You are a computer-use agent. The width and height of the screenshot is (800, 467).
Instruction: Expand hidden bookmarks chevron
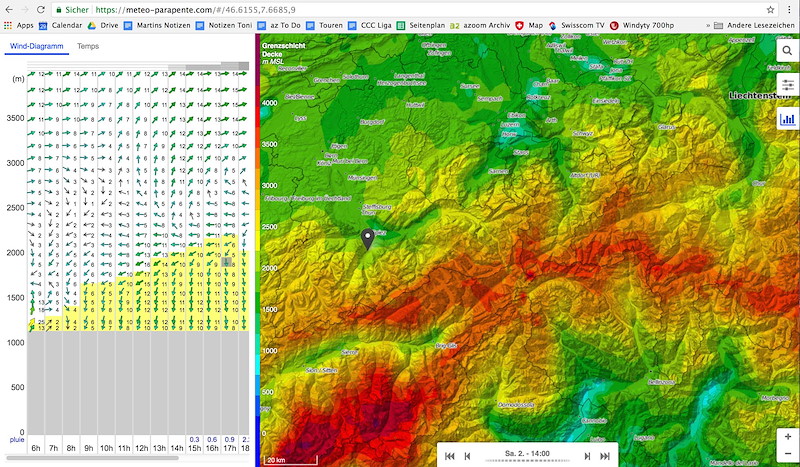coord(708,25)
